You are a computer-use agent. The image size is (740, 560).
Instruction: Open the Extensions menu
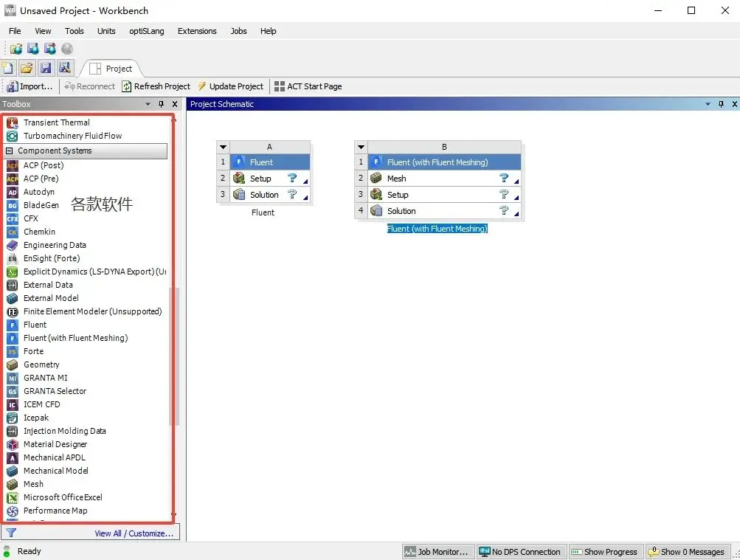coord(197,31)
